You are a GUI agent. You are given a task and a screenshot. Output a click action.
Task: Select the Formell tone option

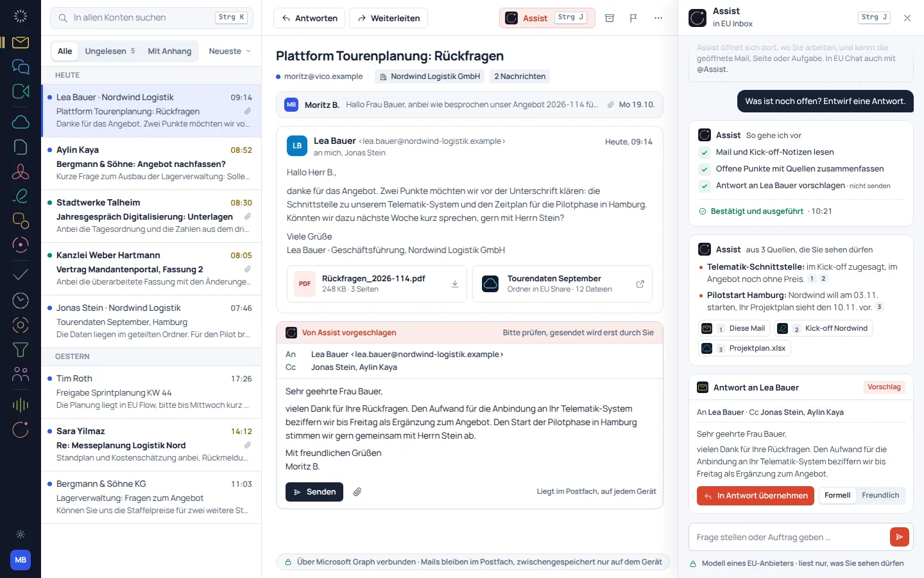pyautogui.click(x=837, y=495)
